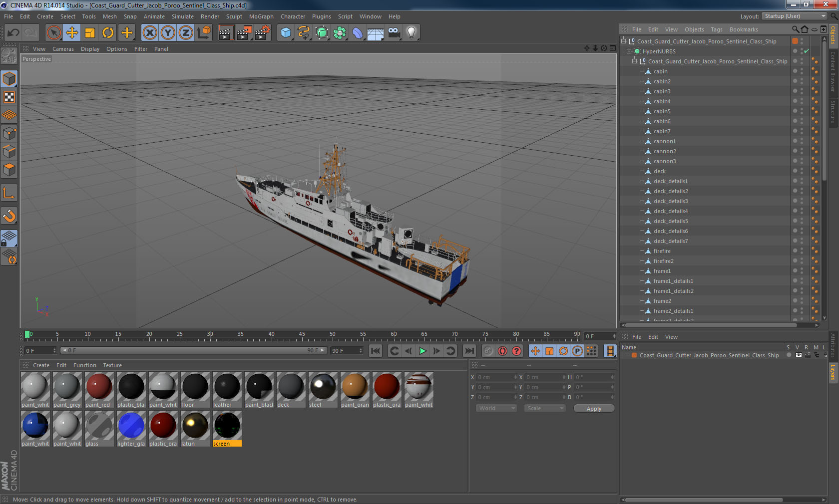Viewport: 839px width, 504px height.
Task: Add a Camera object
Action: tap(394, 33)
